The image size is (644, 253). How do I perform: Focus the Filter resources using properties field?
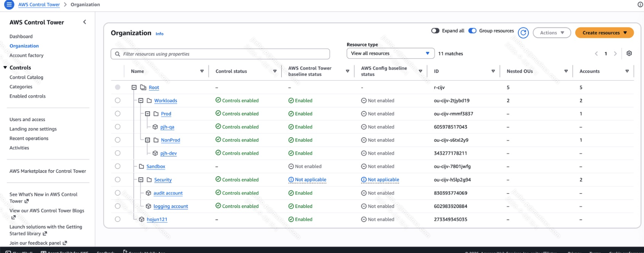(220, 54)
